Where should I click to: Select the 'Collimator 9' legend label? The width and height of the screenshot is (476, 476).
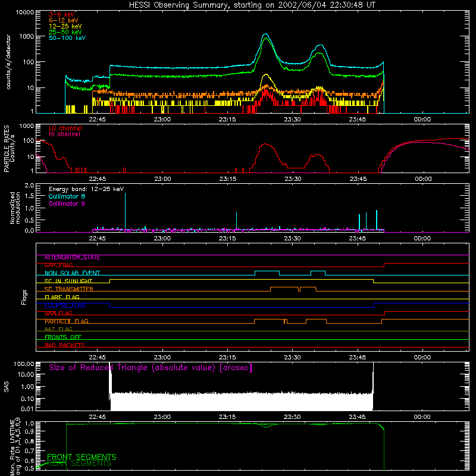[67, 203]
